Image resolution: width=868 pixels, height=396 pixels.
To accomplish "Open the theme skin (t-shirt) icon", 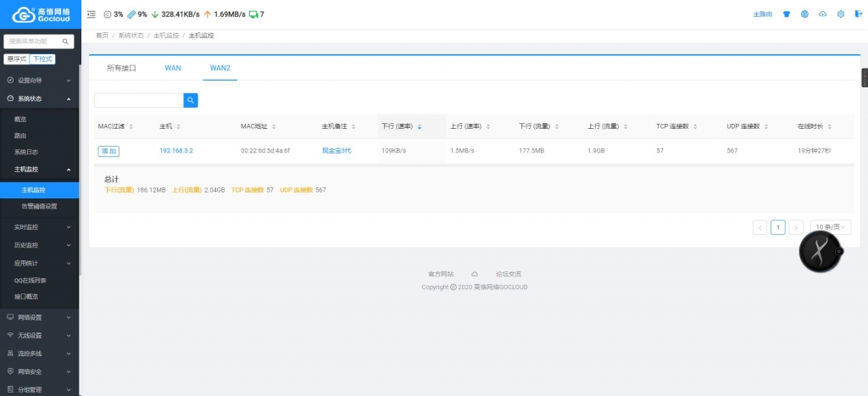I will 786,14.
